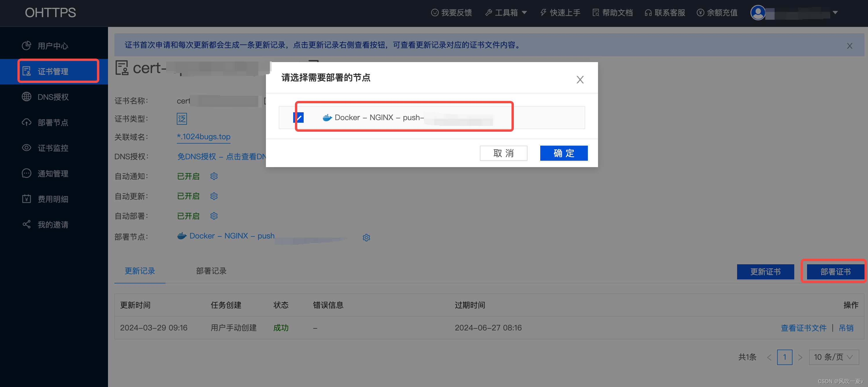Screen dimensions: 868x387
Task: Click the 部署节点 cloud upload icon
Action: [x=26, y=122]
